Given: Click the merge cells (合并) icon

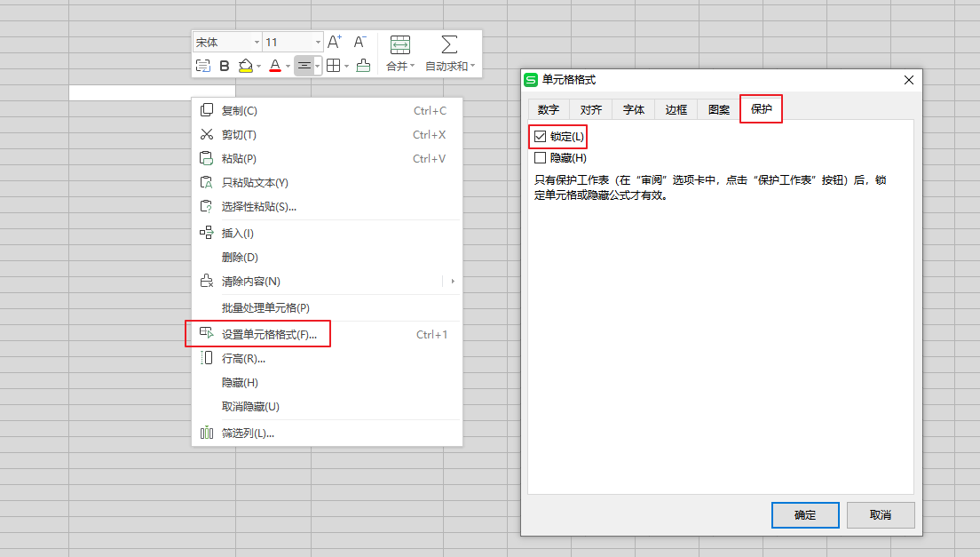Looking at the screenshot, I should 400,44.
